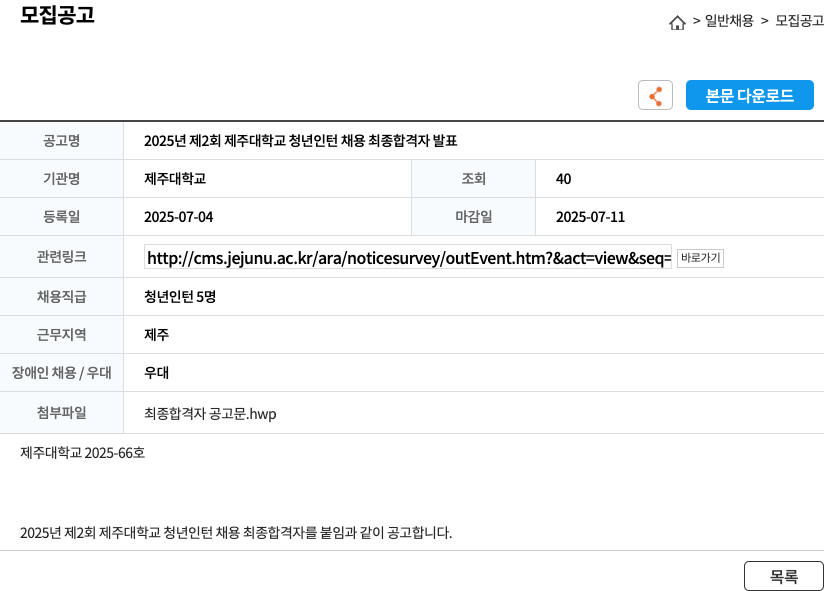This screenshot has height=591, width=824.
Task: Click the 첨부파일 label cell
Action: coord(61,413)
